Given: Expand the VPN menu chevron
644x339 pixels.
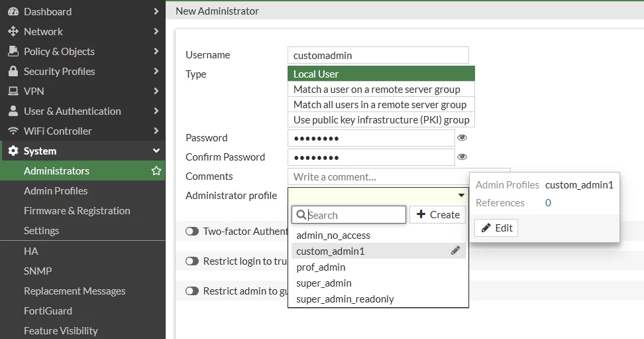Looking at the screenshot, I should 156,91.
